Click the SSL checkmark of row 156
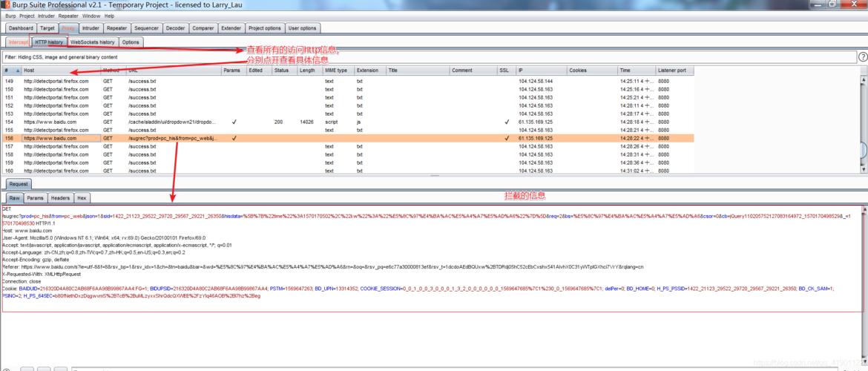Image resolution: width=868 pixels, height=371 pixels. click(507, 139)
